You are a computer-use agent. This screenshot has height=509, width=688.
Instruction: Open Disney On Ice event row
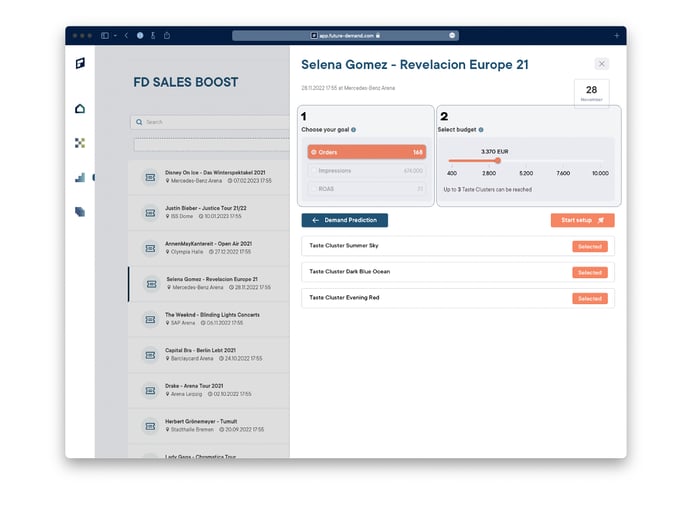click(x=209, y=177)
